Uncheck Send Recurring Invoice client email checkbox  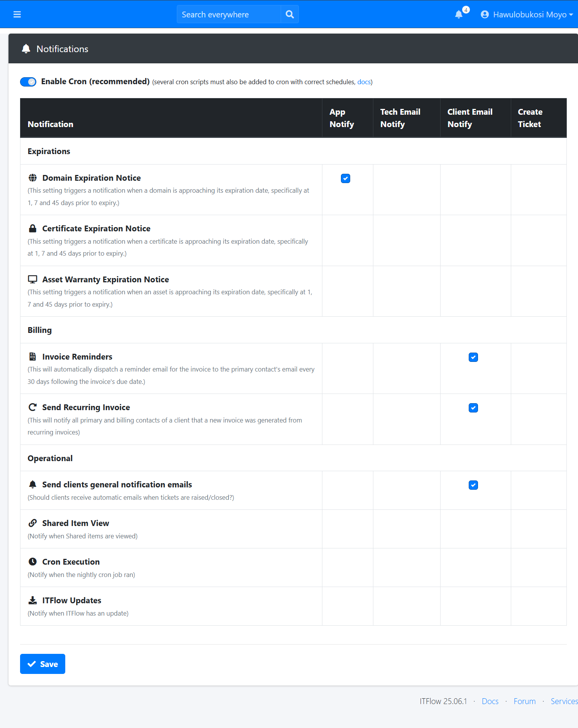point(473,408)
